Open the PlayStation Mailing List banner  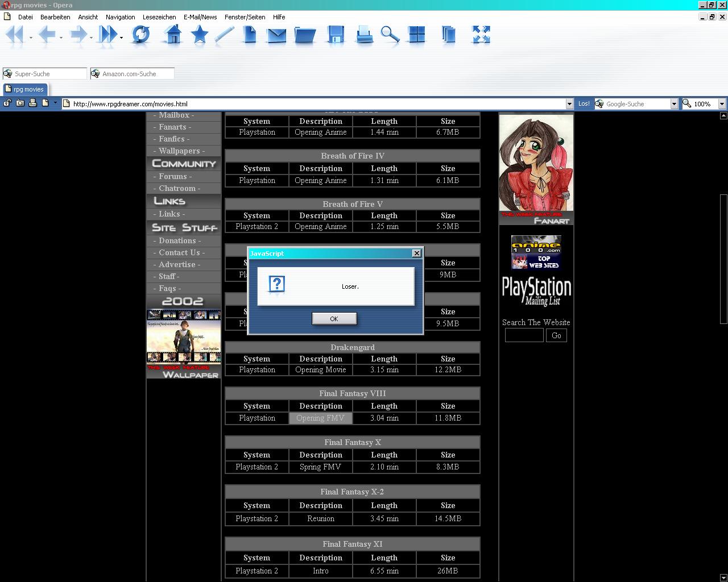536,292
